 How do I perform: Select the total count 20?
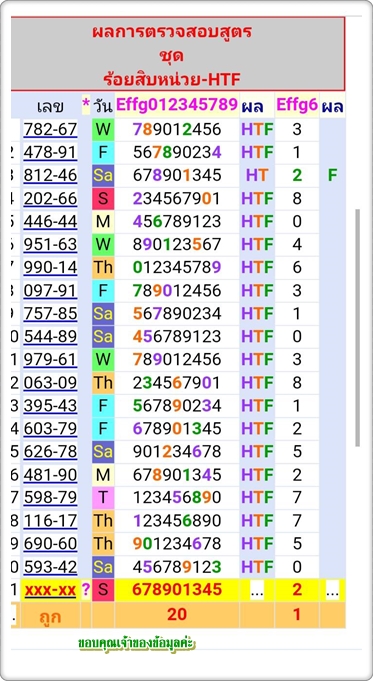point(177,614)
